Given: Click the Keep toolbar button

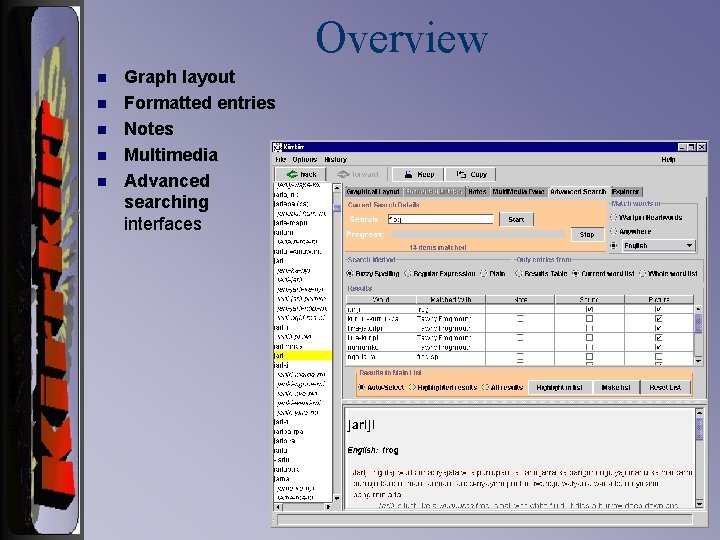Looking at the screenshot, I should point(419,174).
